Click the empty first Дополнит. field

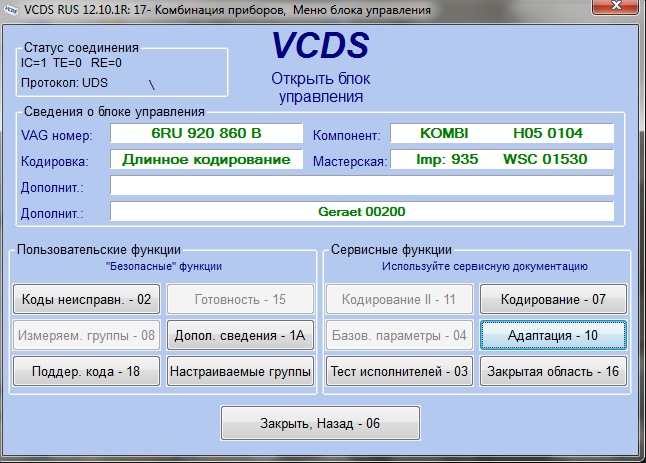coord(362,185)
